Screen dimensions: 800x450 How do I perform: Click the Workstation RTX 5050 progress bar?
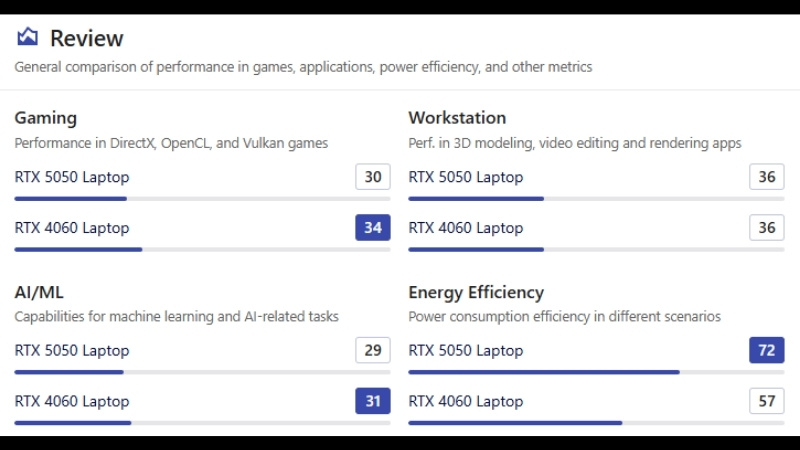(x=596, y=199)
